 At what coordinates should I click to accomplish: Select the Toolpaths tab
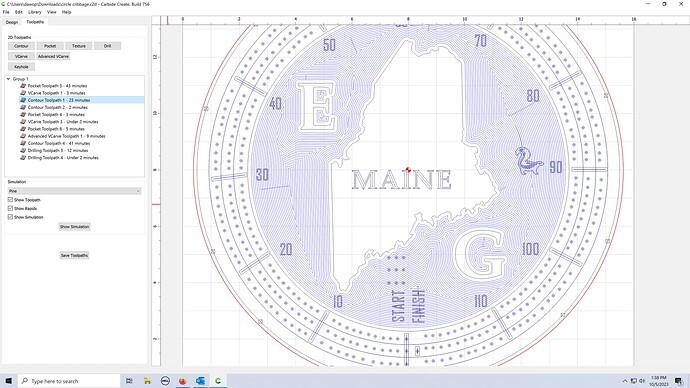(x=35, y=22)
